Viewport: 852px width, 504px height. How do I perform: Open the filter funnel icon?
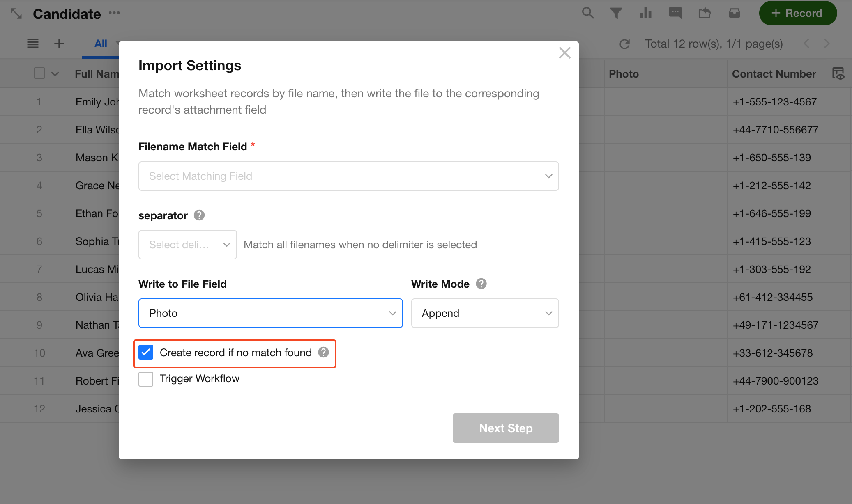[616, 13]
